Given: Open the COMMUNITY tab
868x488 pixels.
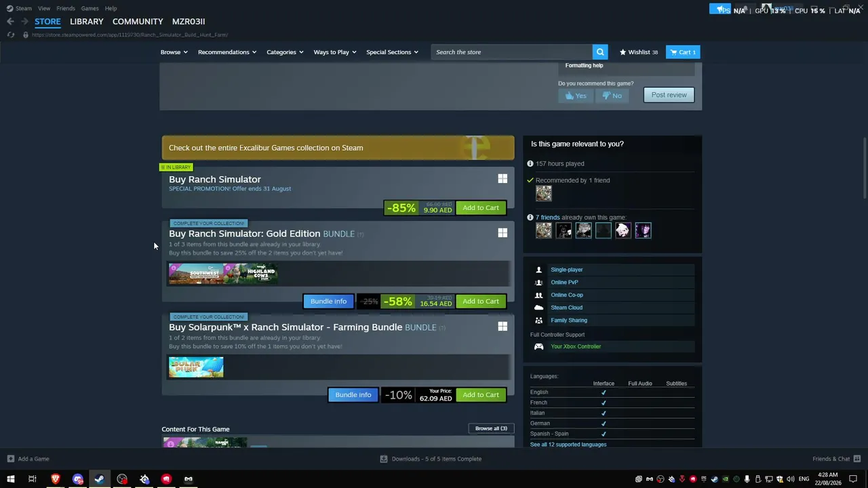Looking at the screenshot, I should 138,22.
